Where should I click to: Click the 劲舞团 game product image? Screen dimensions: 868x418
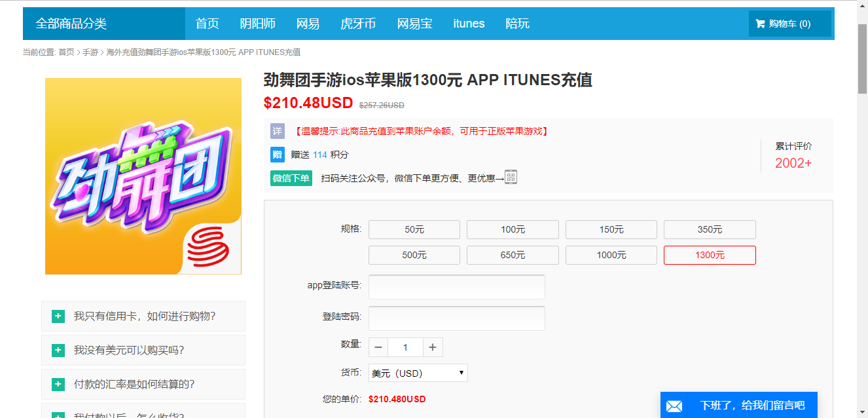(143, 176)
